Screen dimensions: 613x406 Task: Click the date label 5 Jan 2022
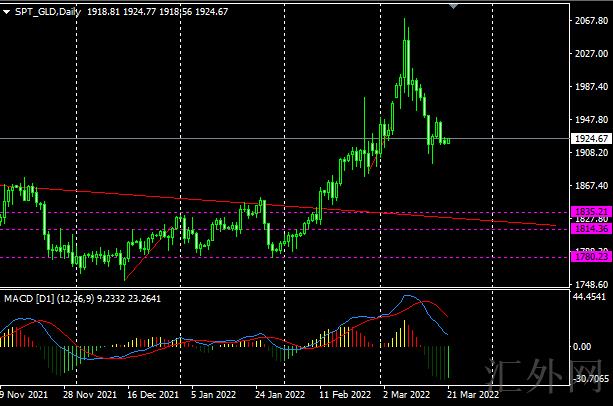click(213, 395)
